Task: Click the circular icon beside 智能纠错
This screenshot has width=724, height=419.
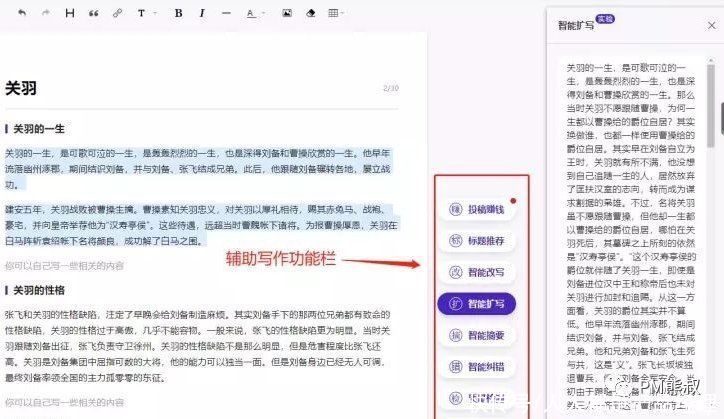Action: pyautogui.click(x=456, y=367)
